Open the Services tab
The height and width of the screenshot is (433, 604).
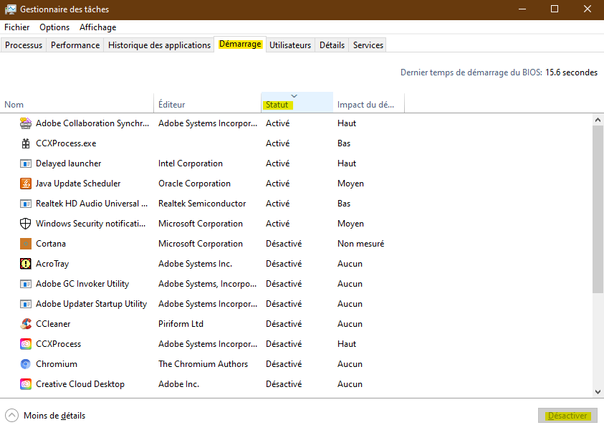point(368,45)
